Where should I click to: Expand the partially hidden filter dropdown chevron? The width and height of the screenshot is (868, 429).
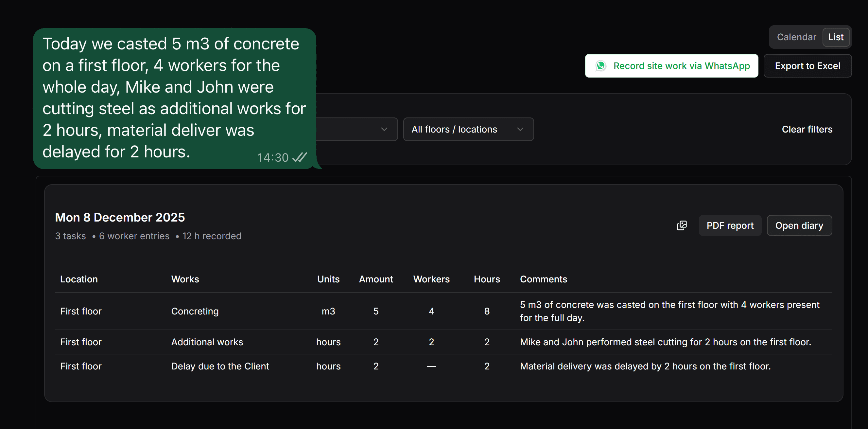pyautogui.click(x=384, y=129)
